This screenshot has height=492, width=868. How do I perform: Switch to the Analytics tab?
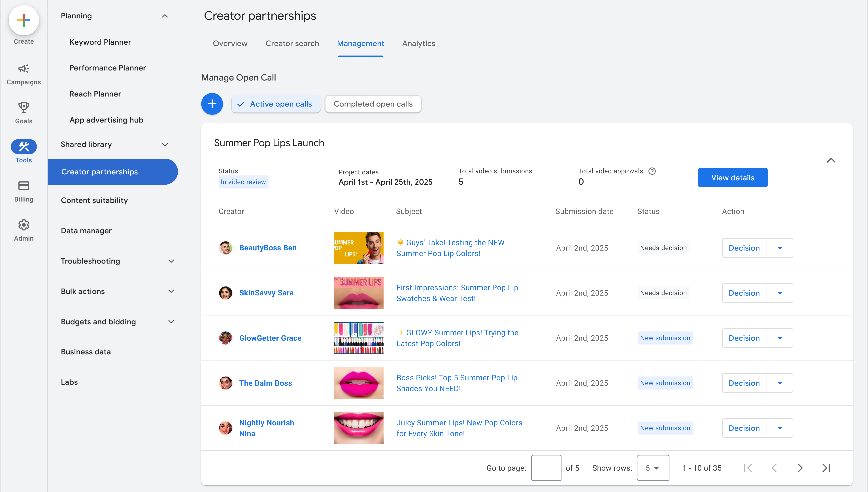(x=418, y=44)
